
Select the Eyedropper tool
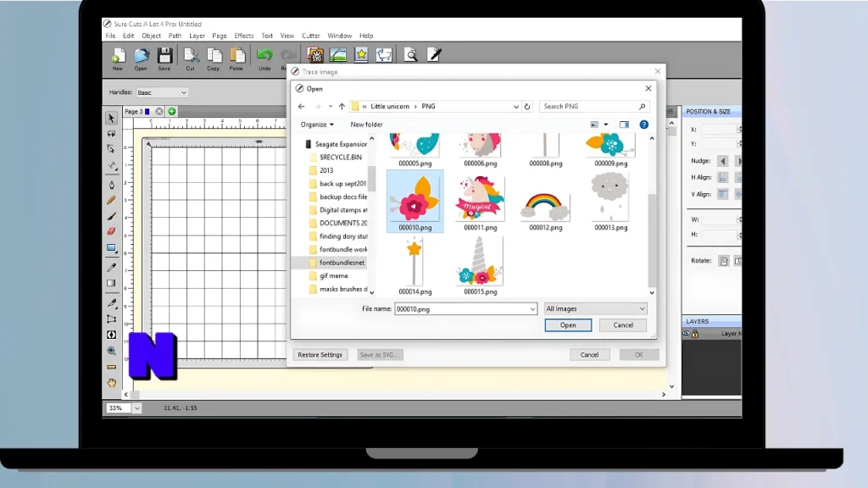[x=111, y=267]
